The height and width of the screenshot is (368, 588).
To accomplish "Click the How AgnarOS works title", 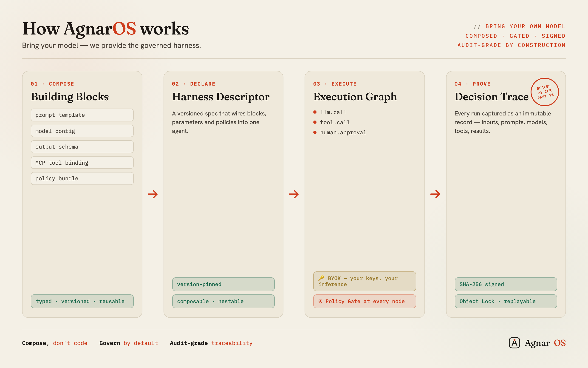I will click(105, 29).
